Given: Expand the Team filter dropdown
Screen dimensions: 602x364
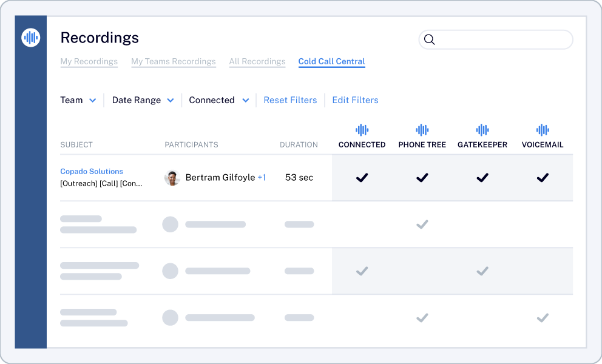Looking at the screenshot, I should tap(78, 100).
